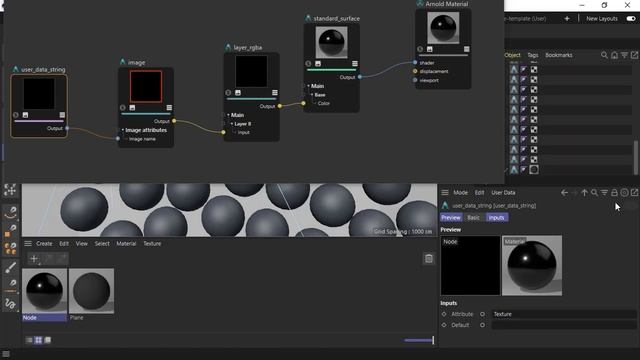Image resolution: width=640 pixels, height=360 pixels.
Task: Open the Attribute Manager hamburger menu
Action: (445, 193)
